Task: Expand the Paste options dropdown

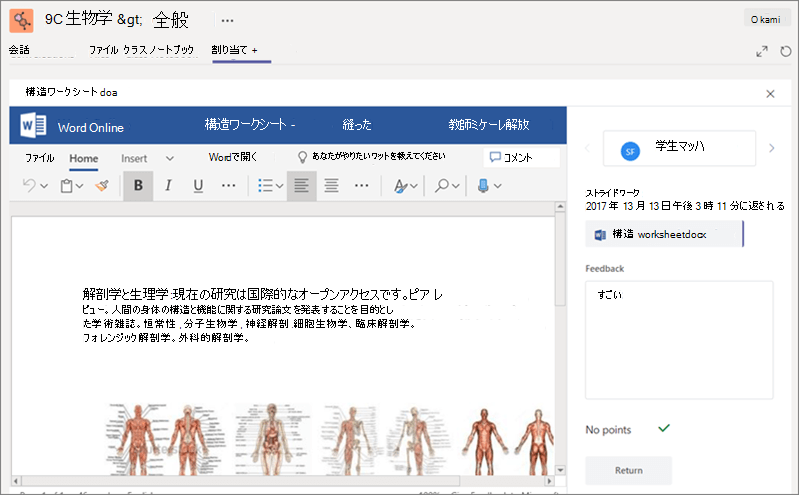Action: 79,186
